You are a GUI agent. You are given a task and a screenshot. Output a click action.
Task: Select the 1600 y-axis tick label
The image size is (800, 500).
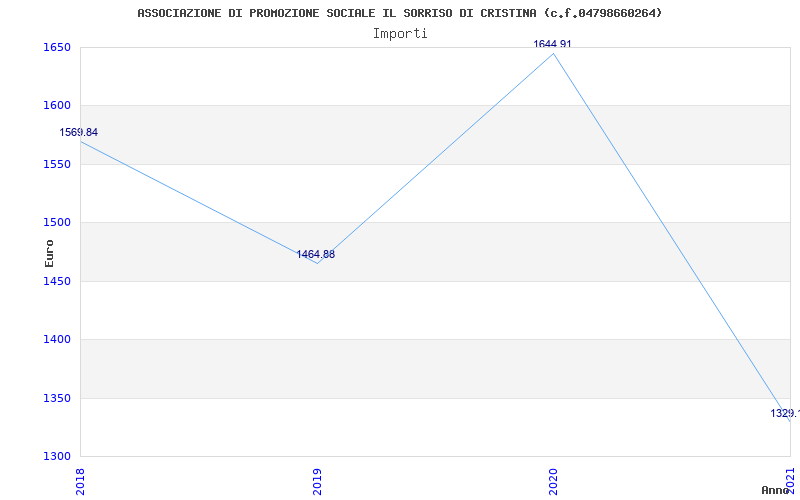click(x=57, y=106)
